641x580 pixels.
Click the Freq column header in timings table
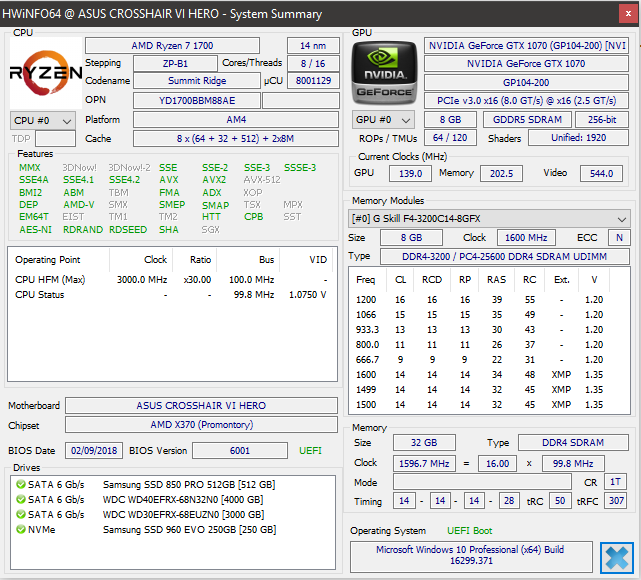365,280
